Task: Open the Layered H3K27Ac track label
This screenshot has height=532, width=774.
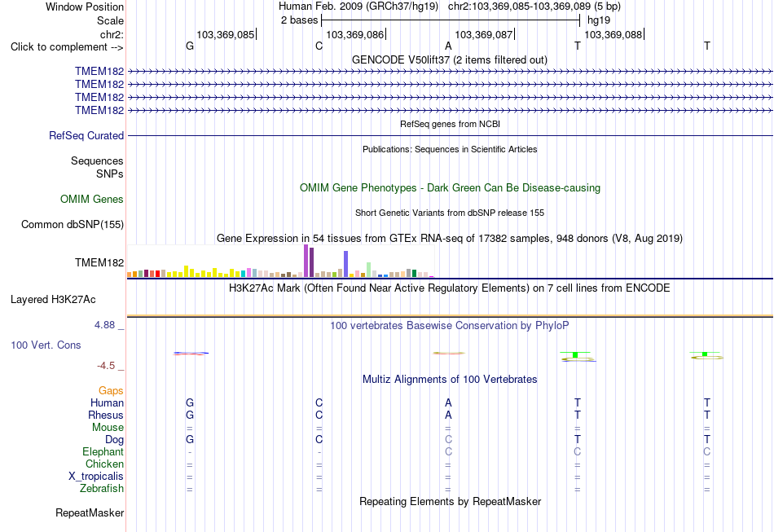Action: (x=53, y=300)
